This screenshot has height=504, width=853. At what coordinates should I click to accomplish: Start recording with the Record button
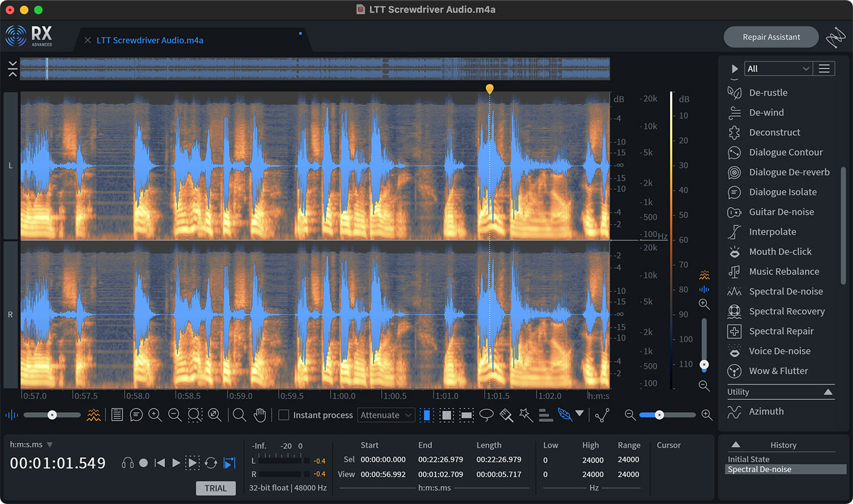point(143,463)
